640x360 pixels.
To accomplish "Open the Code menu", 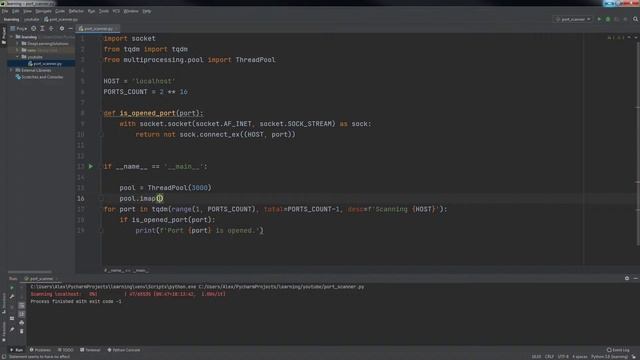I will click(60, 11).
